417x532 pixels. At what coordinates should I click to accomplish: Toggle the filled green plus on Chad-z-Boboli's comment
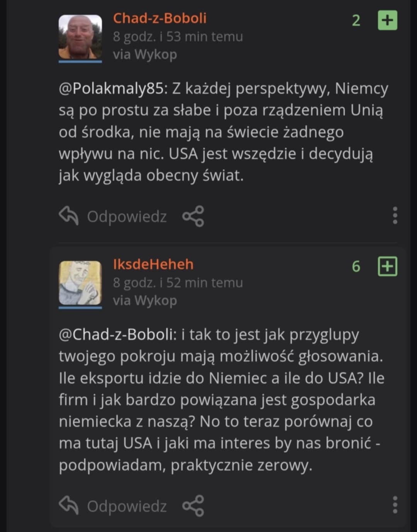tap(387, 20)
